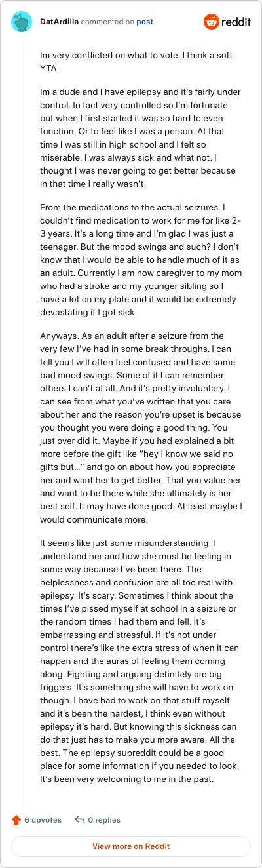
Task: Click the reply arrow icon
Action: [80, 819]
